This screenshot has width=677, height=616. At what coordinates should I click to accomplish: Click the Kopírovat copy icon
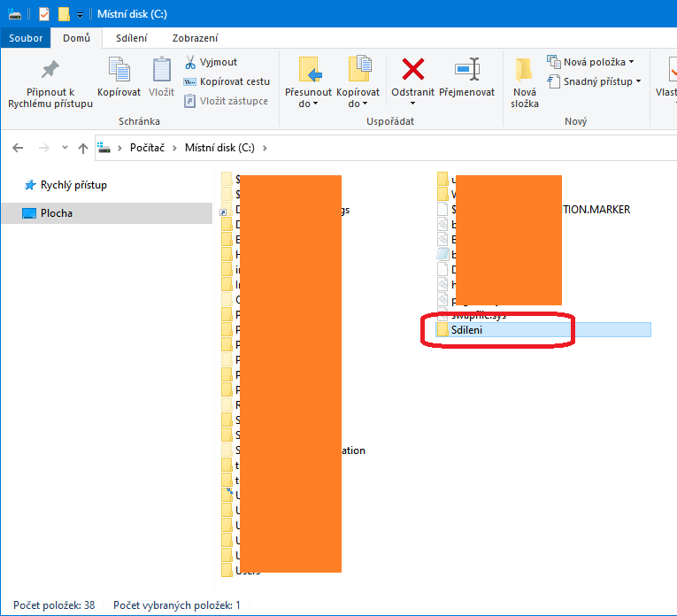click(x=119, y=69)
